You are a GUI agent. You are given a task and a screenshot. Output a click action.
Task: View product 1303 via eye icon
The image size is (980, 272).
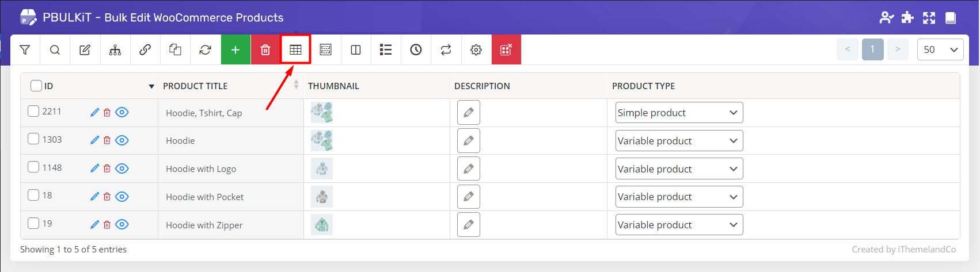point(122,140)
